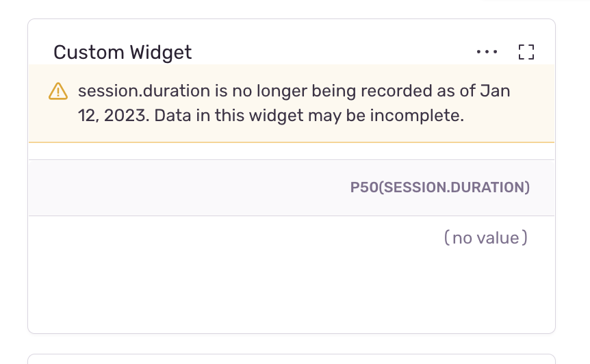Select the (no value) table cell
Image resolution: width=590 pixels, height=364 pixels.
point(486,237)
